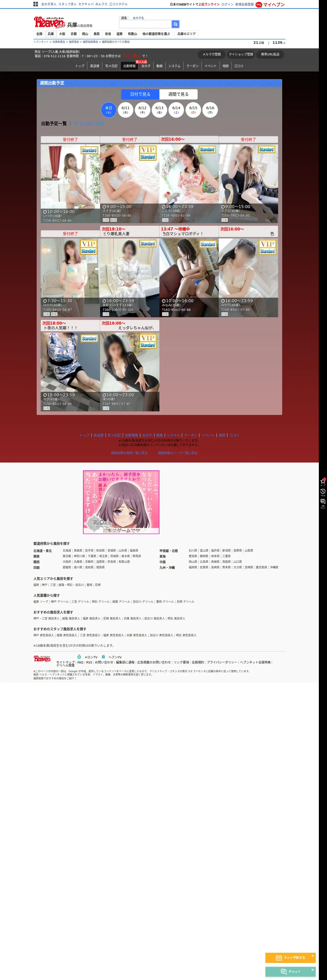Open the クーポン navigation tab
The height and width of the screenshot is (980, 327).
click(x=192, y=66)
